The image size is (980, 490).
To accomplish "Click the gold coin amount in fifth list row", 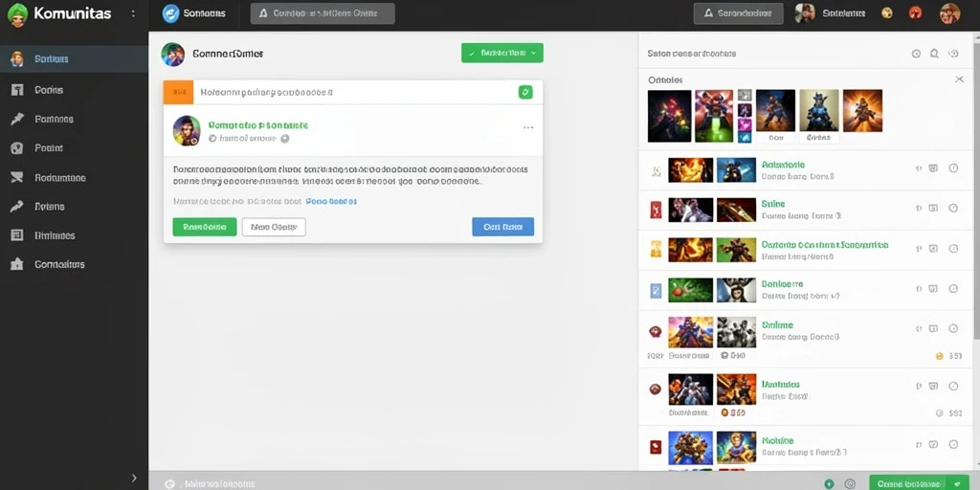I will click(948, 356).
